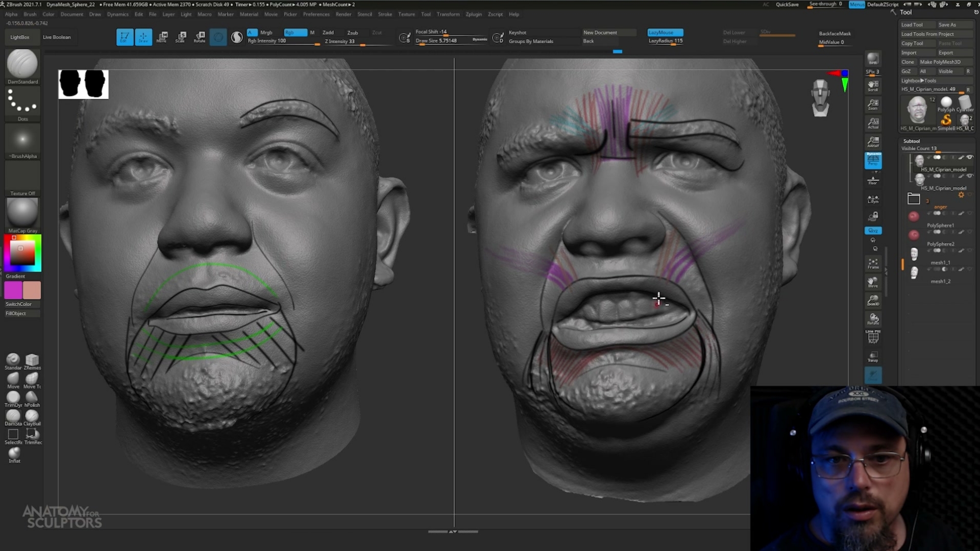This screenshot has height=551, width=980.
Task: Select the SelectRect brush shortcut
Action: [x=13, y=436]
